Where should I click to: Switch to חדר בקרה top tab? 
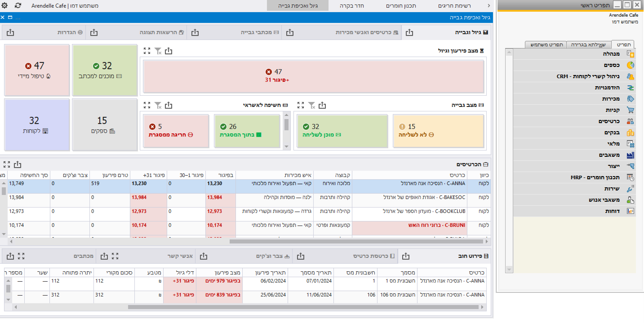(x=352, y=5)
